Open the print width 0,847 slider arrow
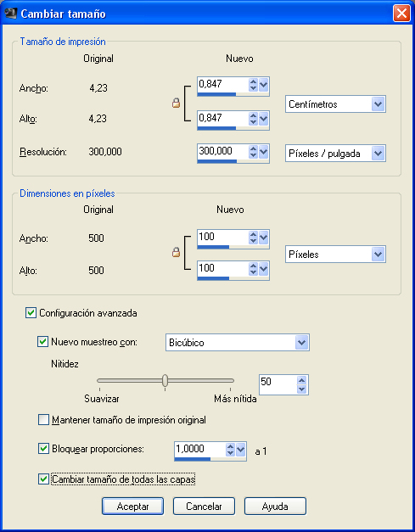 [264, 85]
